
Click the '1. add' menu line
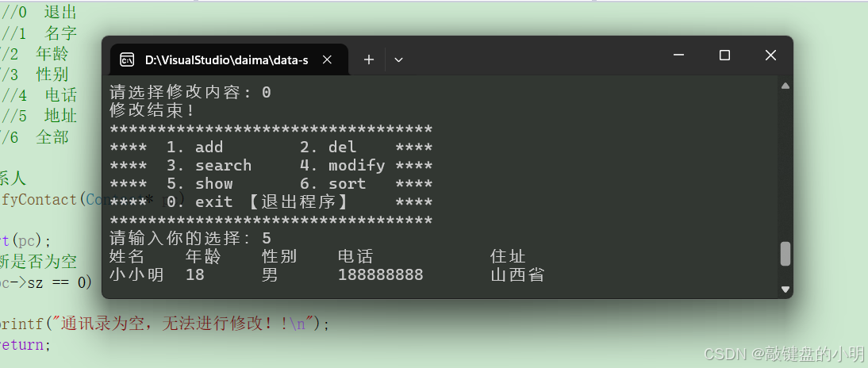coord(195,148)
